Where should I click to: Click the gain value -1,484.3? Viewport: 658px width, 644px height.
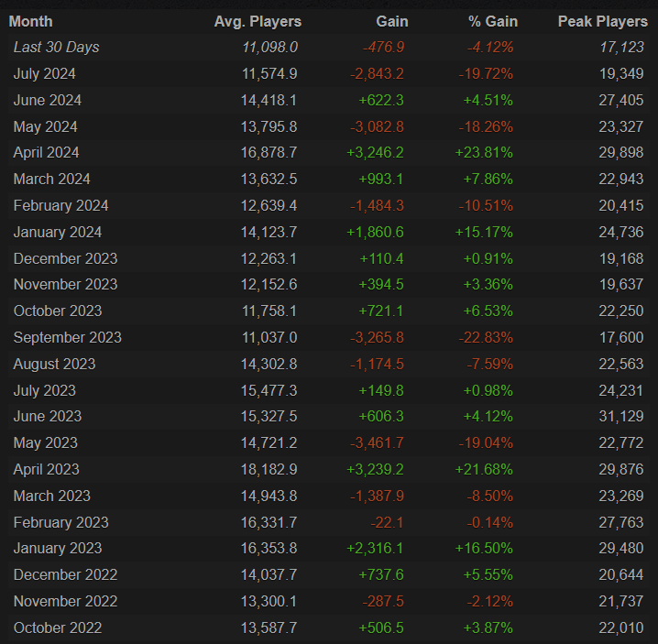377,205
